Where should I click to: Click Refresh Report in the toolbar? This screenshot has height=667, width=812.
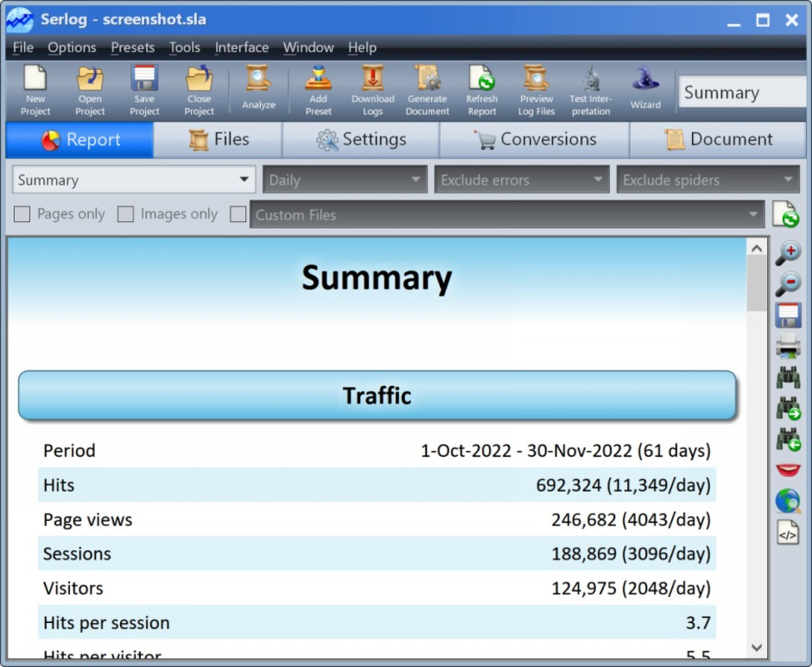[482, 91]
